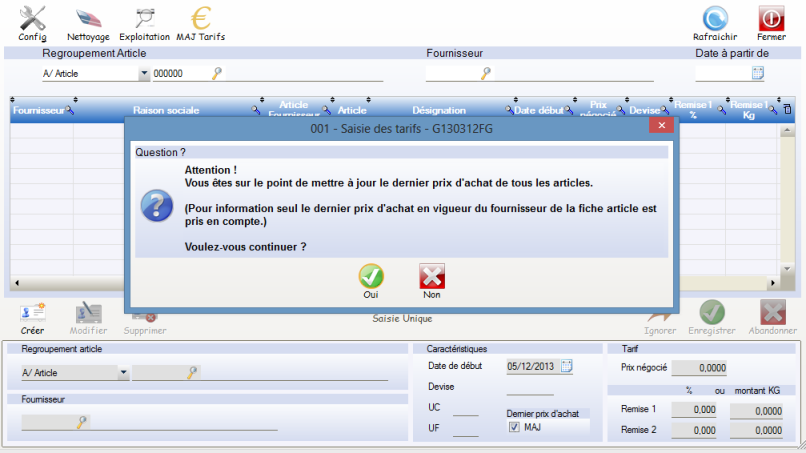This screenshot has width=806, height=453.
Task: Open the Config tools icon
Action: 32,19
